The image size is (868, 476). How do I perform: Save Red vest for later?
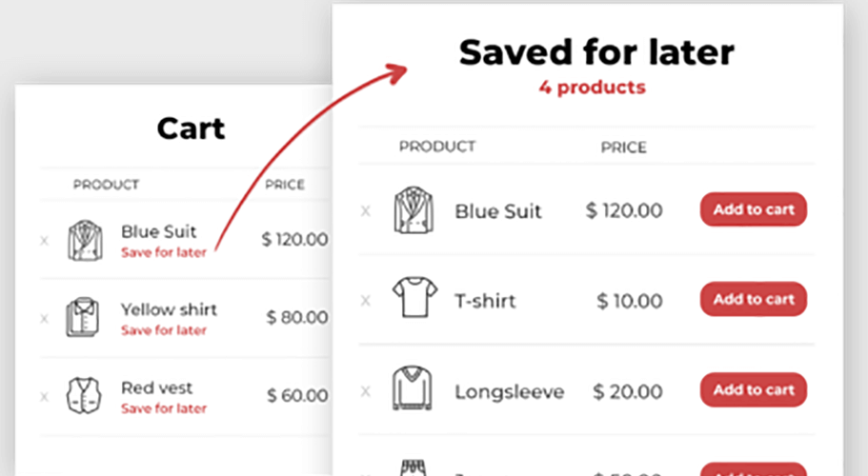point(164,408)
